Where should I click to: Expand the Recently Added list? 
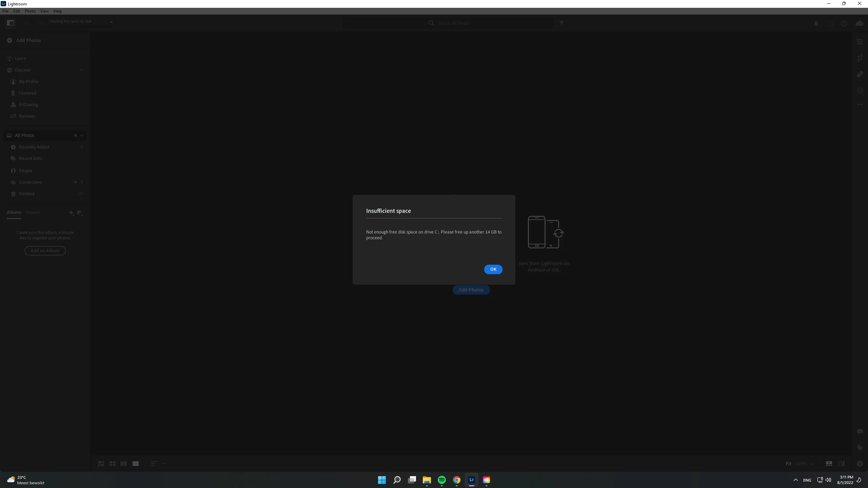pos(81,147)
